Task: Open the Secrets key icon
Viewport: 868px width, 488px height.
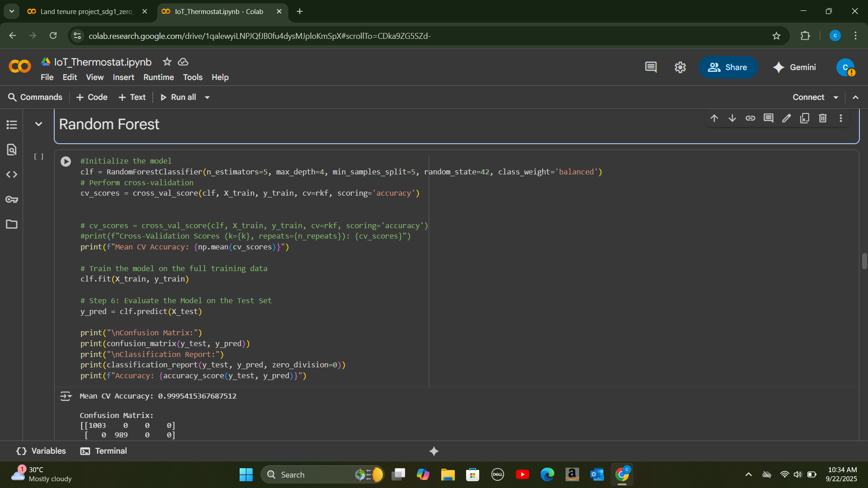Action: click(12, 199)
